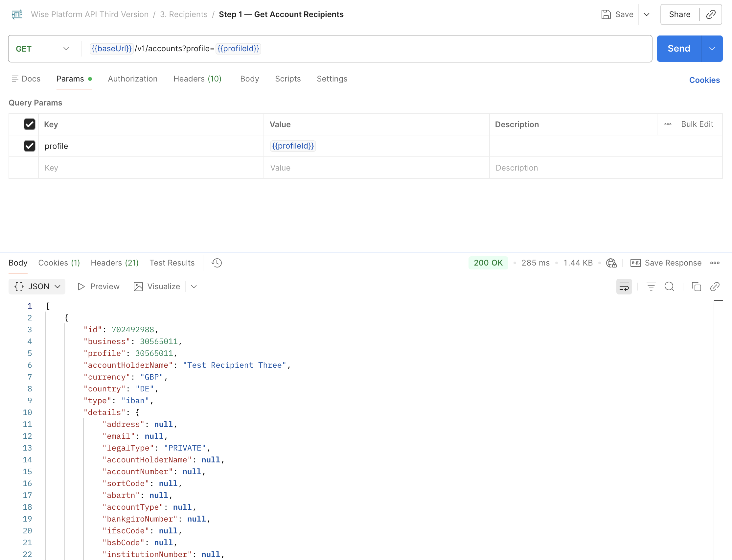Click the empty Key field
Viewport: 732px width, 560px height.
click(151, 168)
